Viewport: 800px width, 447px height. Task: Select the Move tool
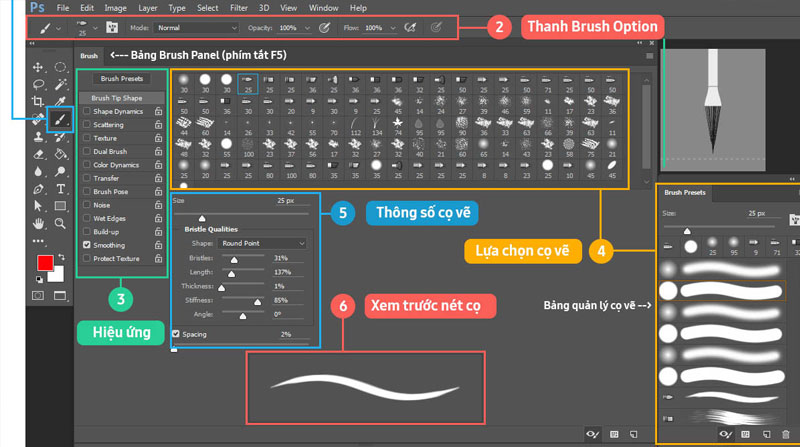38,67
